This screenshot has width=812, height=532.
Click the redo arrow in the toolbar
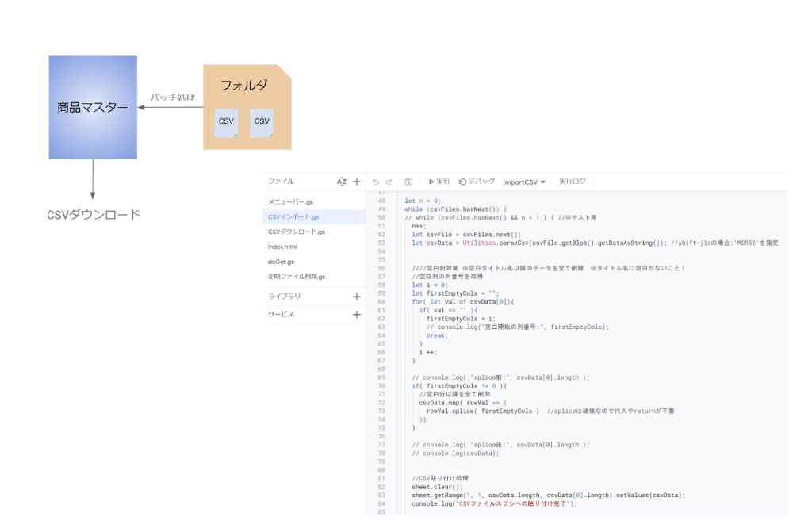[x=389, y=182]
